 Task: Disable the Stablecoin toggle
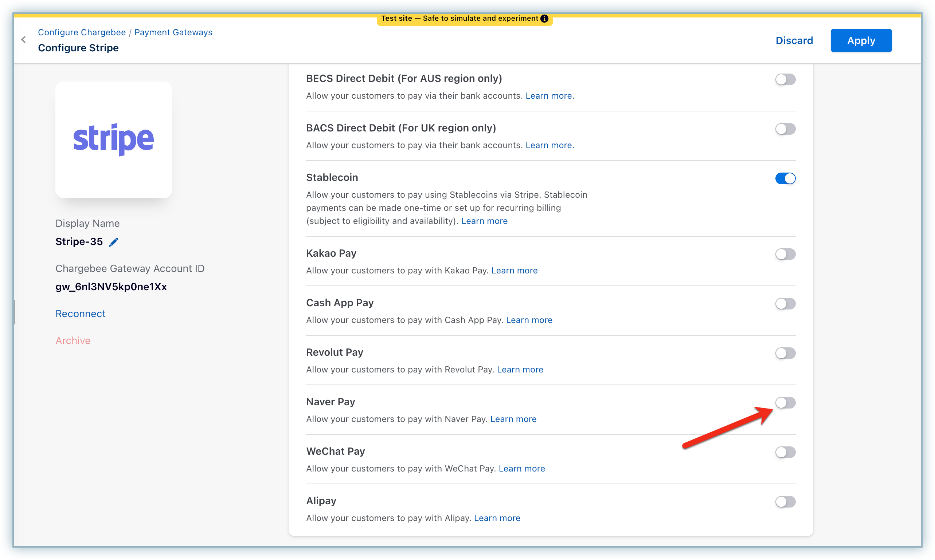point(785,178)
